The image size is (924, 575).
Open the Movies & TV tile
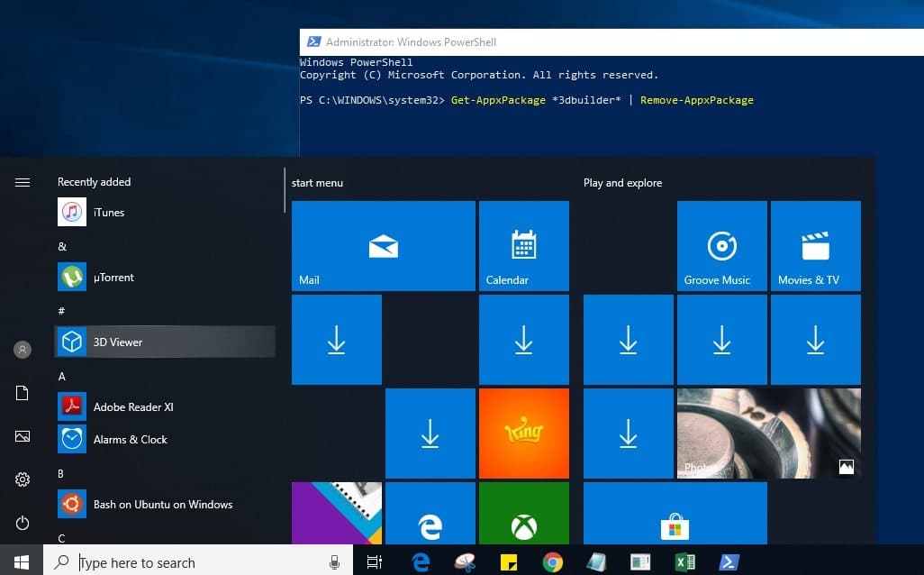pos(816,246)
